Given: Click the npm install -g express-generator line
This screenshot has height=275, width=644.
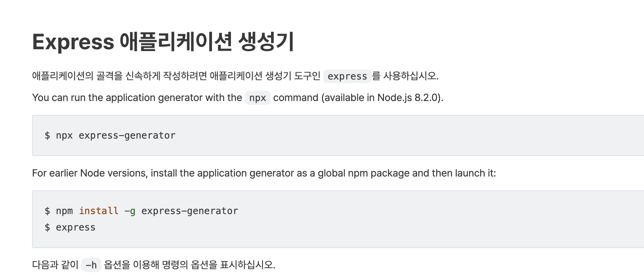Looking at the screenshot, I should pos(141,211).
